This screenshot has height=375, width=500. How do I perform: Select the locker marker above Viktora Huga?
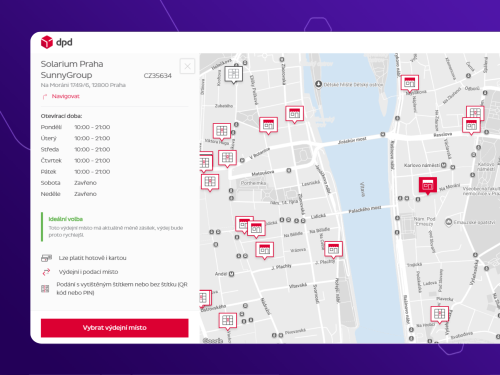tap(222, 131)
